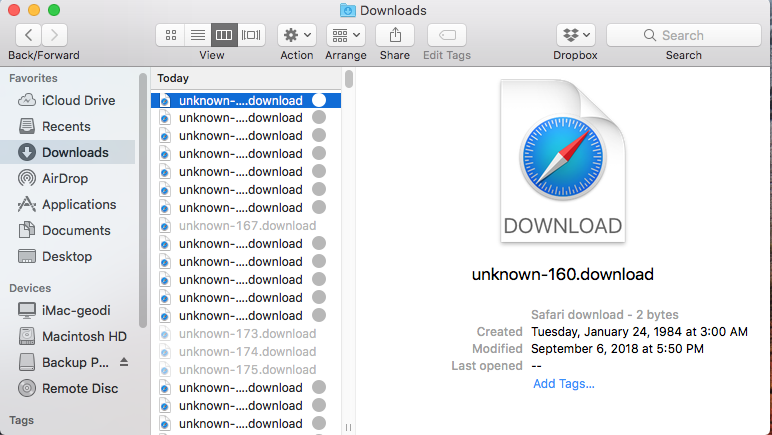This screenshot has height=435, width=772.
Task: Open Documents in sidebar
Action: tap(68, 230)
